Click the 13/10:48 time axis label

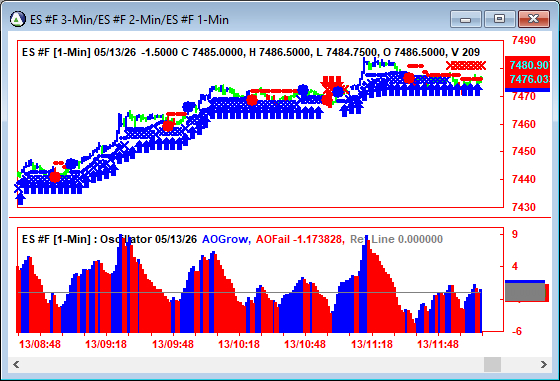click(x=305, y=344)
